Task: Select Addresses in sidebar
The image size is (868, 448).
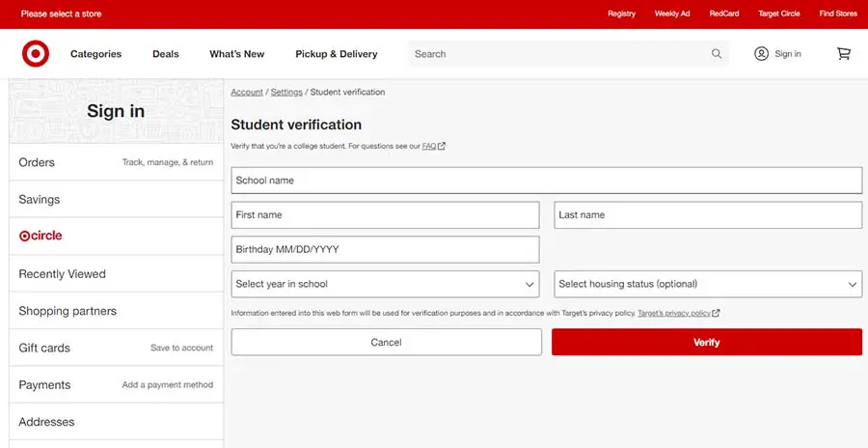Action: pos(117,421)
